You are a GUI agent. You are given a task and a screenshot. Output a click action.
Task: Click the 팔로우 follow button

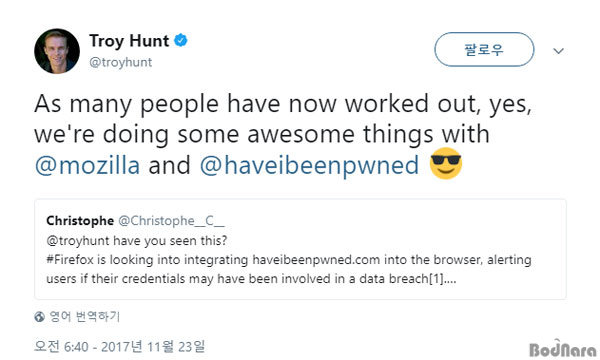(x=484, y=49)
